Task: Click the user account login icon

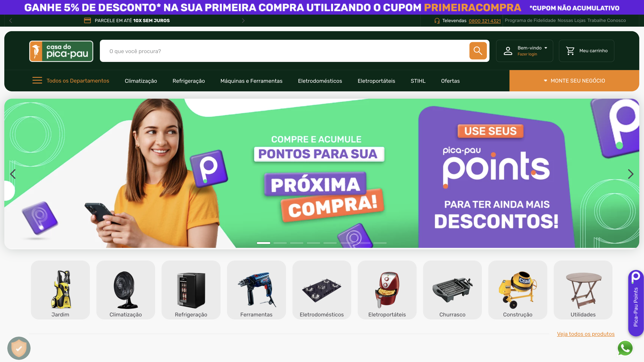Action: 508,51
